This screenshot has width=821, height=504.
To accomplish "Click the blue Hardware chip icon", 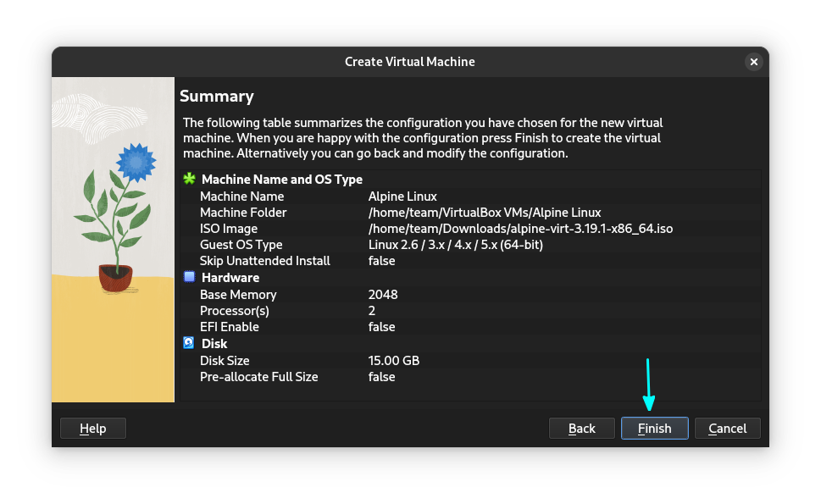I will (189, 278).
